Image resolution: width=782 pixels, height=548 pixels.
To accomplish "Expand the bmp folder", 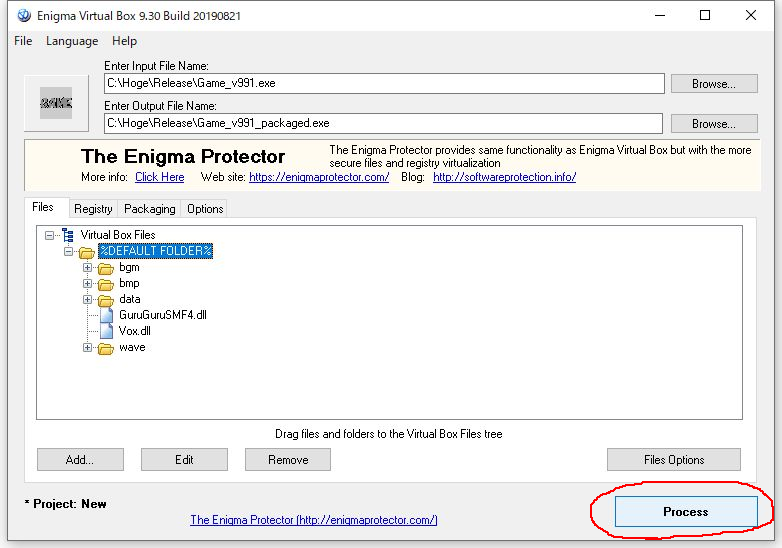I will pyautogui.click(x=87, y=284).
